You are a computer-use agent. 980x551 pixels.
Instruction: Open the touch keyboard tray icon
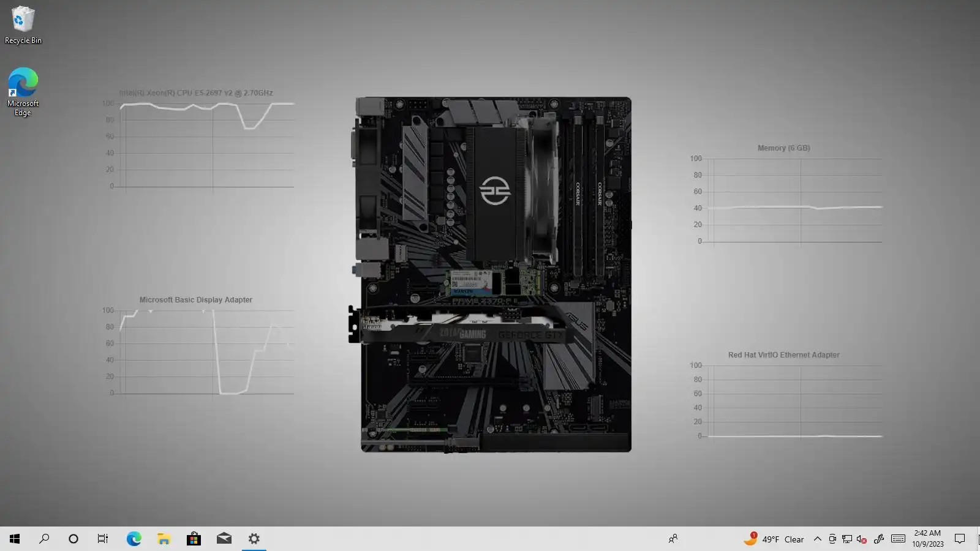coord(898,539)
